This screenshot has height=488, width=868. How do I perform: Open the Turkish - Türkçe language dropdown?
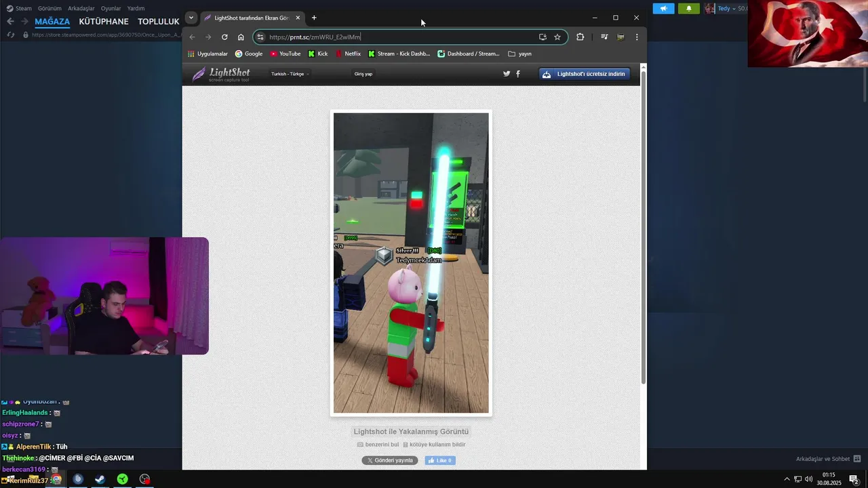290,74
